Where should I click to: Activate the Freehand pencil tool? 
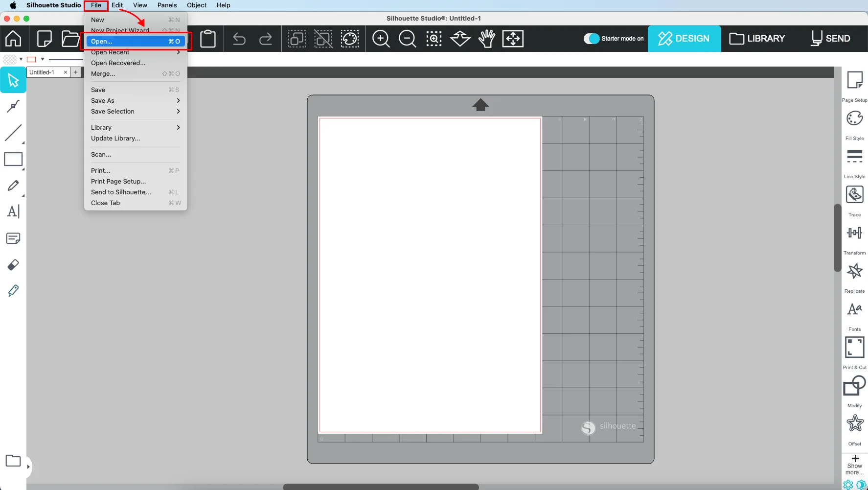(x=13, y=186)
